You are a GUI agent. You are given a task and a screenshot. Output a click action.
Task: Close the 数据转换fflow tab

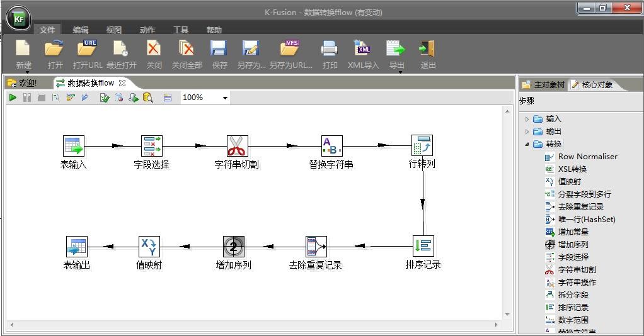click(122, 83)
